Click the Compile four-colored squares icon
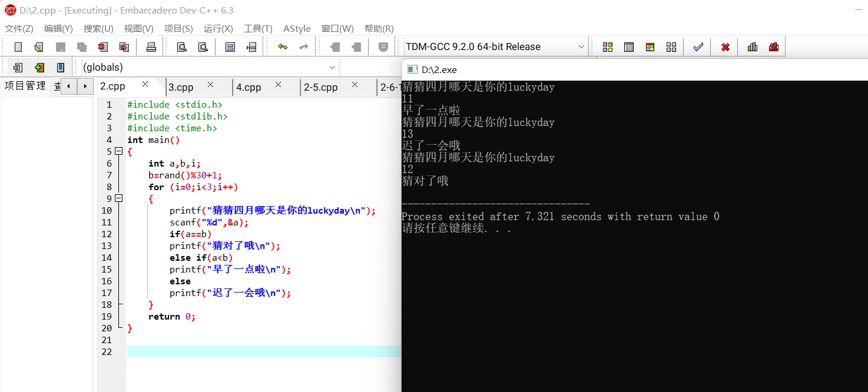The width and height of the screenshot is (868, 392). [608, 47]
